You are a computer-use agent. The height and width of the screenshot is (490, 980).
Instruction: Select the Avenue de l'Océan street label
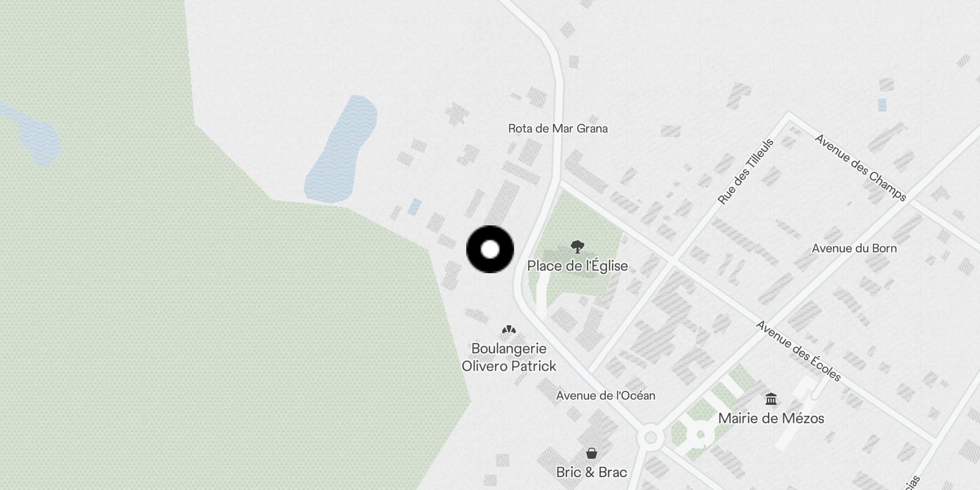(606, 396)
